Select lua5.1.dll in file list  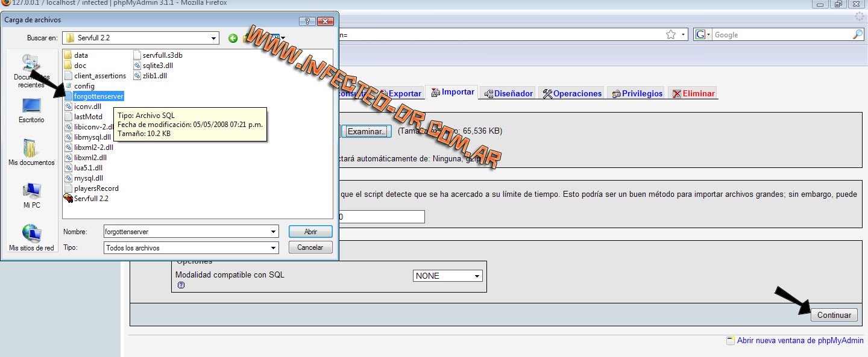(x=84, y=168)
